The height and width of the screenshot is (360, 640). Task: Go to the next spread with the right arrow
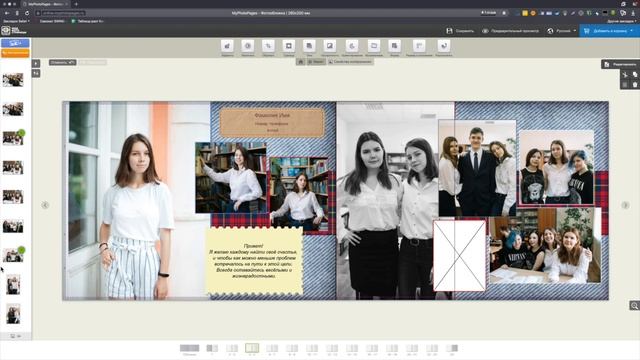pyautogui.click(x=625, y=205)
